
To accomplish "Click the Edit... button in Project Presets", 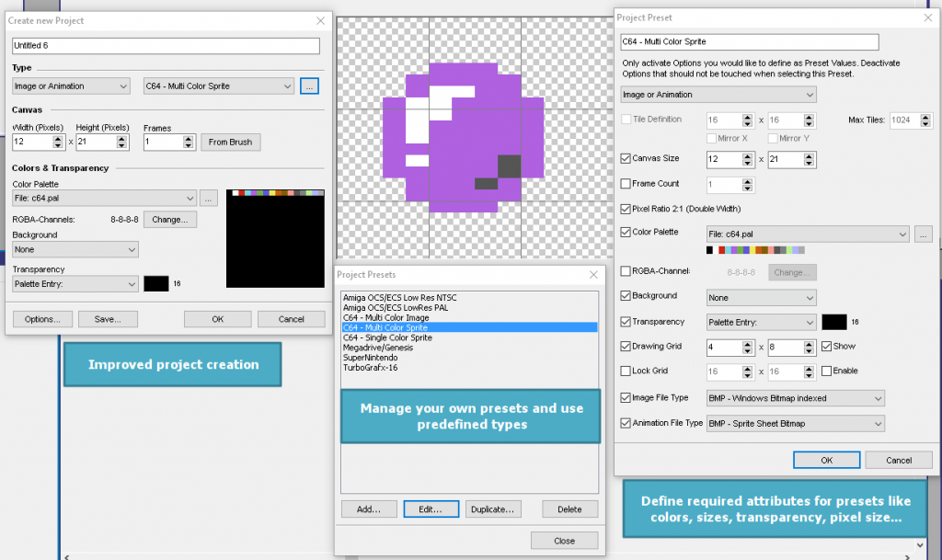I will [431, 509].
